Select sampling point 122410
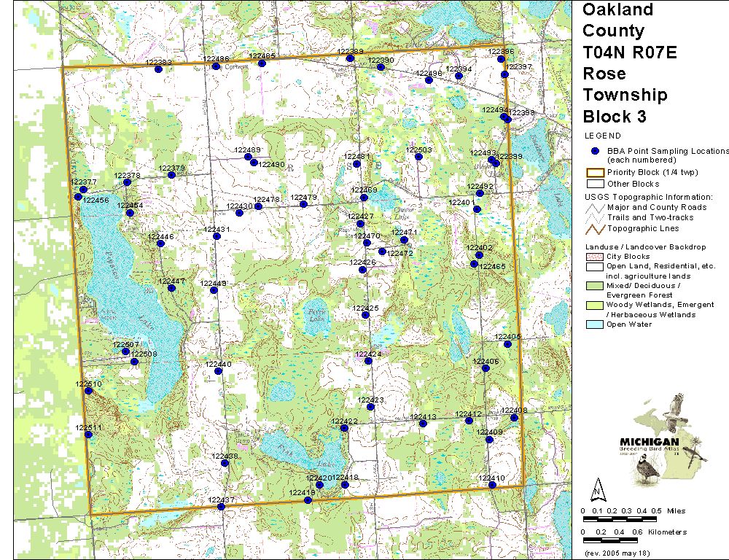 coord(492,485)
